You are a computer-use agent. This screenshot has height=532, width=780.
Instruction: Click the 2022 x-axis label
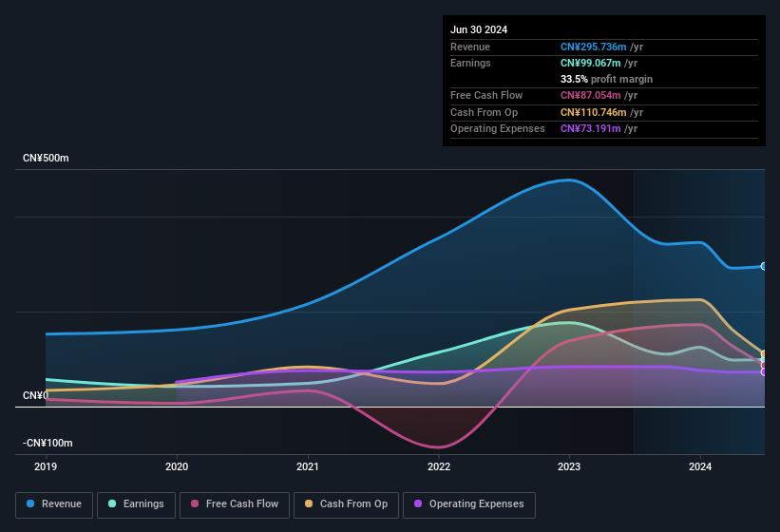439,466
